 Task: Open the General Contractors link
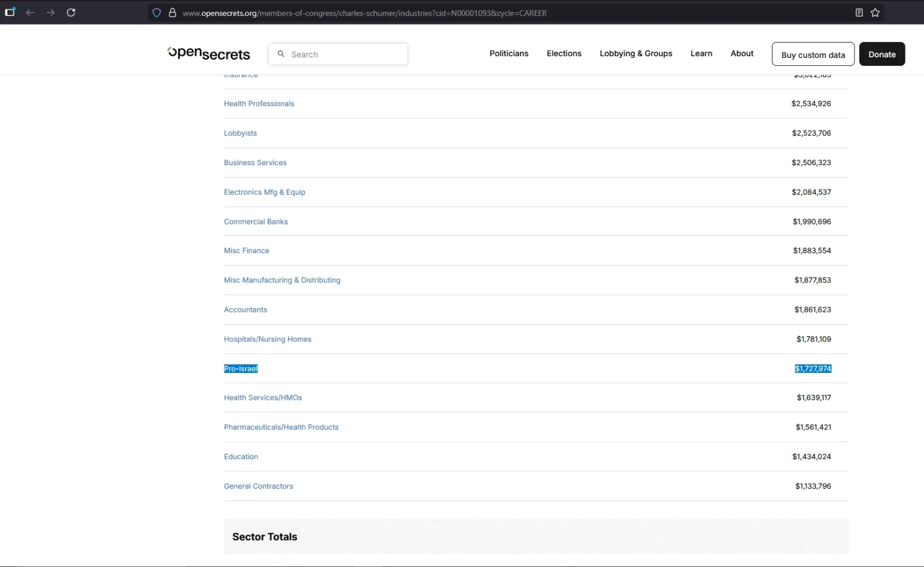258,486
